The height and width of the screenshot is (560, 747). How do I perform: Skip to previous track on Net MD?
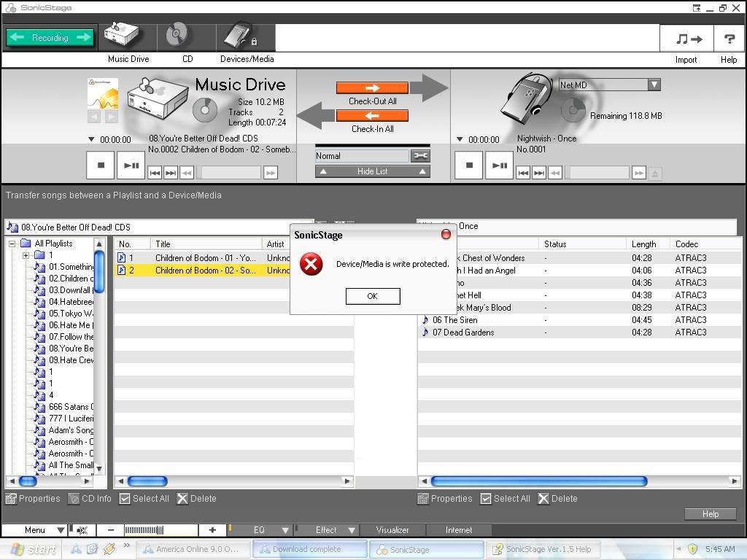523,173
